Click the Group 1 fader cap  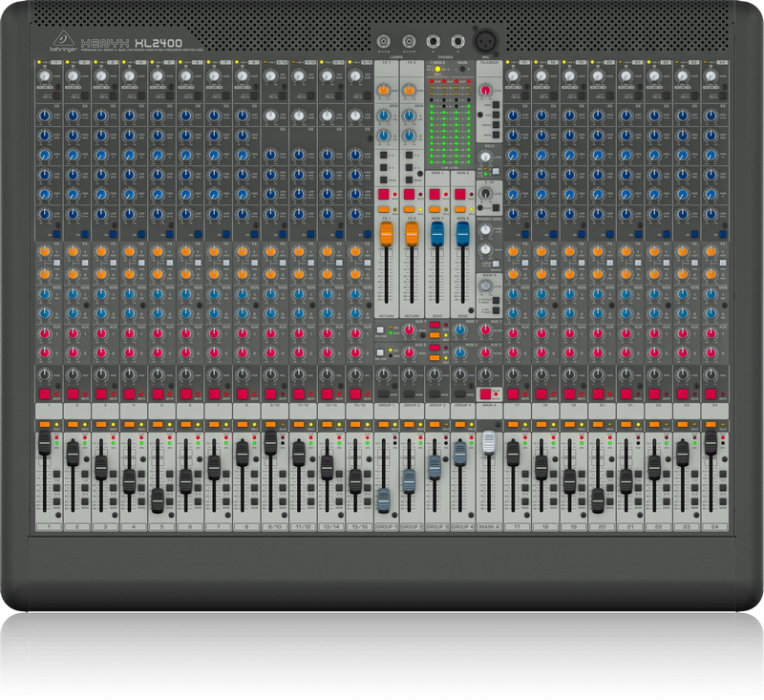383,499
